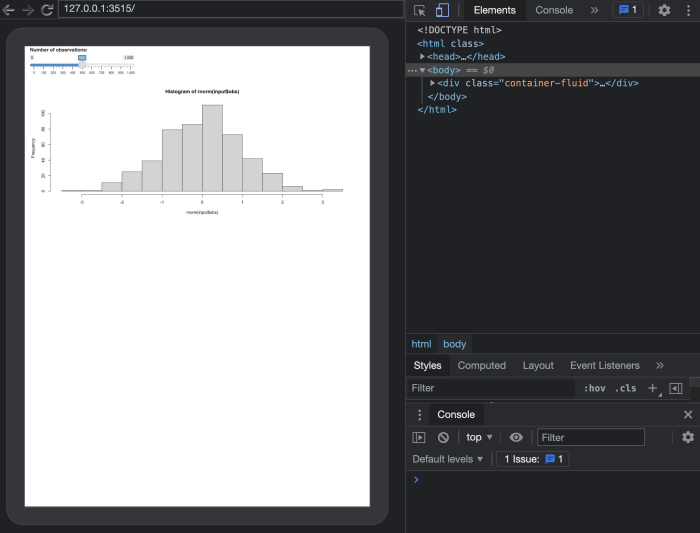The width and height of the screenshot is (700, 533).
Task: Open the top JavaScript context dropdown
Action: tap(480, 437)
